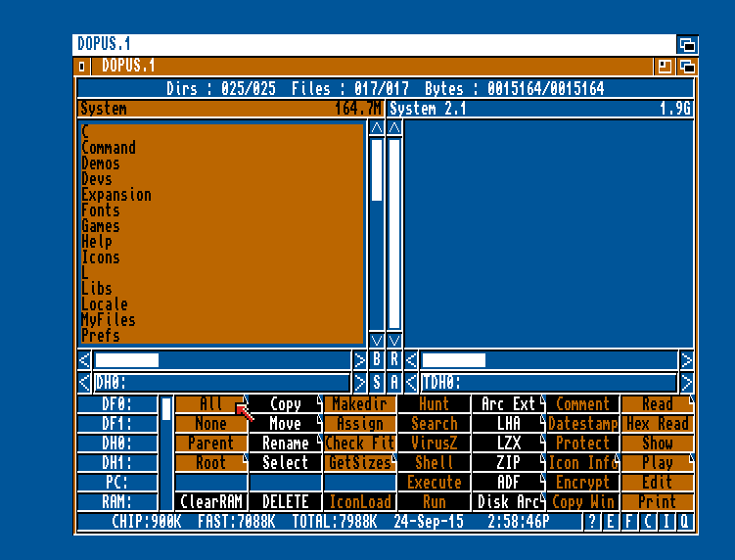Click the Read button

pos(657,403)
